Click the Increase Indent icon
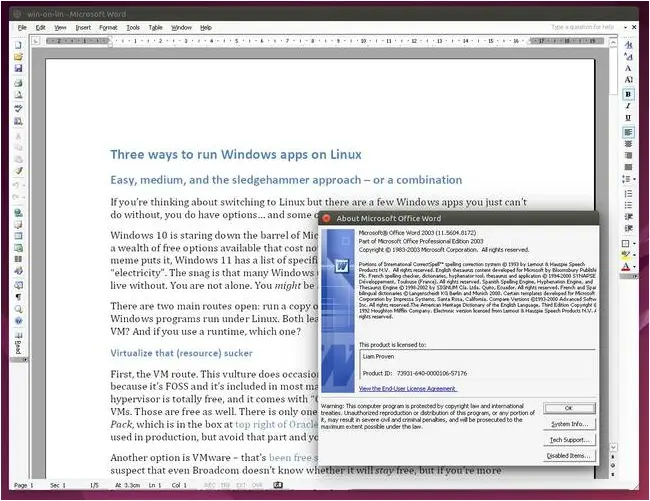Screen dimensions: 650x501 click(628, 228)
